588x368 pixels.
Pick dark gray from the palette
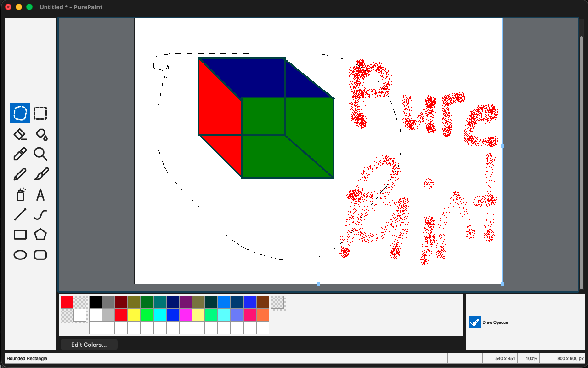pyautogui.click(x=108, y=302)
